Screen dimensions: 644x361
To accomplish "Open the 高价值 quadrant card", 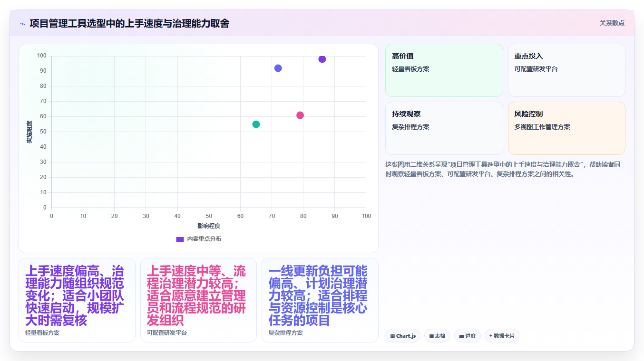I will (444, 70).
